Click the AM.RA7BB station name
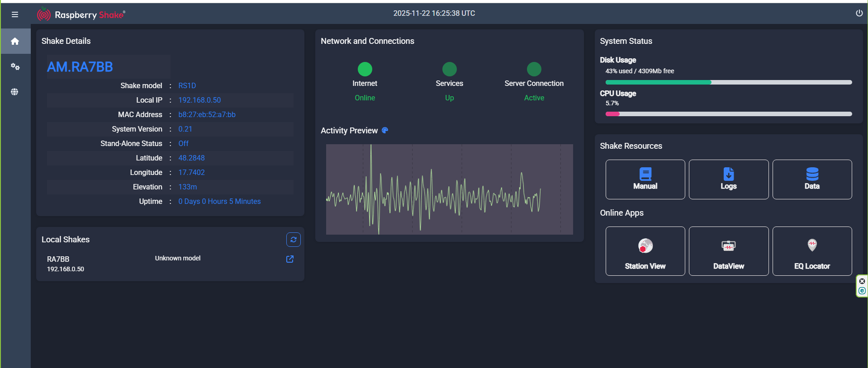Viewport: 868px width, 368px height. [x=80, y=67]
